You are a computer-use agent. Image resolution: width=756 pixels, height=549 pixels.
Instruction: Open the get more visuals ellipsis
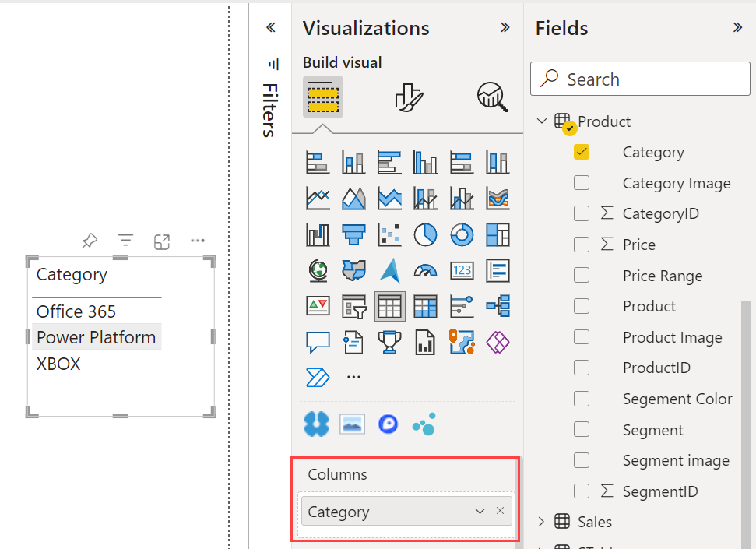pos(353,377)
